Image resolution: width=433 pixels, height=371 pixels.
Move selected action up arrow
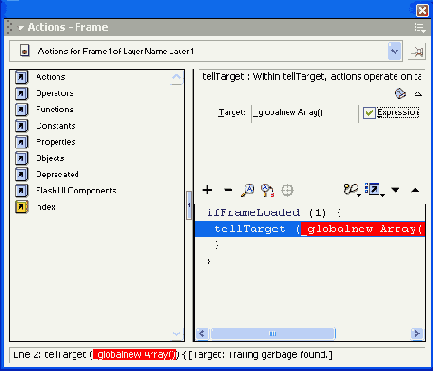(x=415, y=190)
